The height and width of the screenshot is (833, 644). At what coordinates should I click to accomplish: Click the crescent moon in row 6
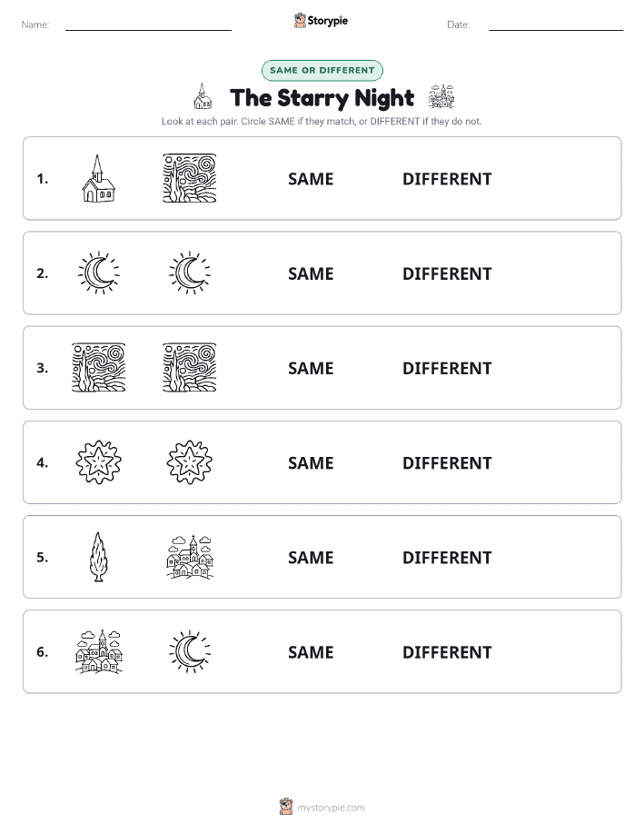tap(189, 651)
